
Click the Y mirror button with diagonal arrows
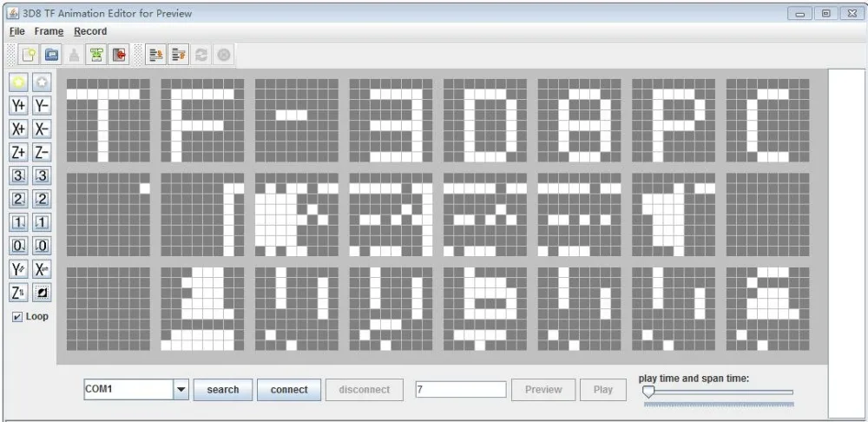[19, 270]
